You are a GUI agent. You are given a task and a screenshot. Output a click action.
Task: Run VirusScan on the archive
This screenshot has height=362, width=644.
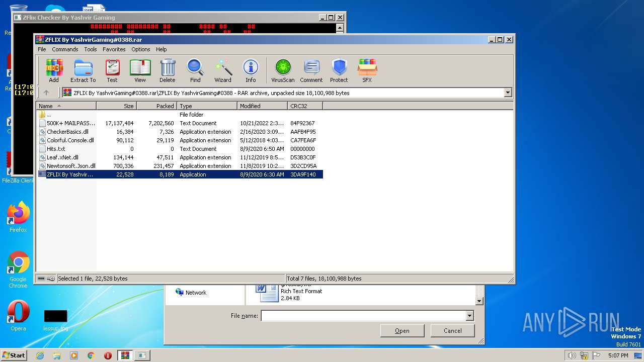tap(283, 70)
